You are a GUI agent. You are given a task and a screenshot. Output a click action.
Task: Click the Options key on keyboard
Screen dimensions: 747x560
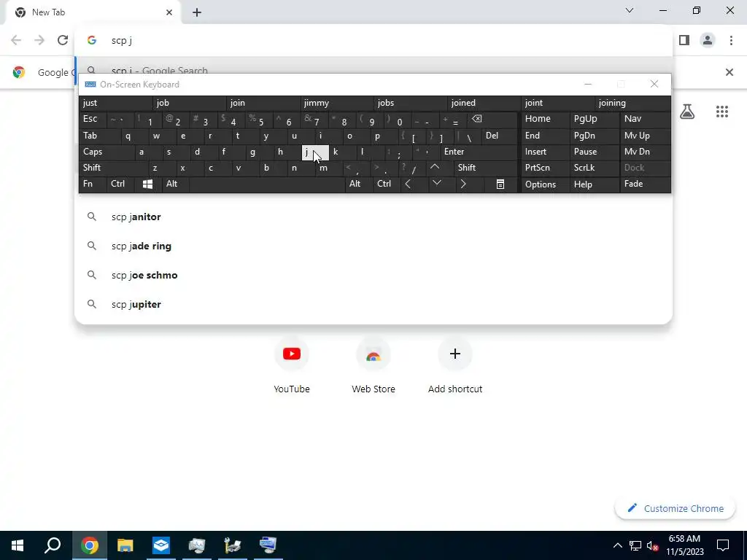[x=545, y=184]
